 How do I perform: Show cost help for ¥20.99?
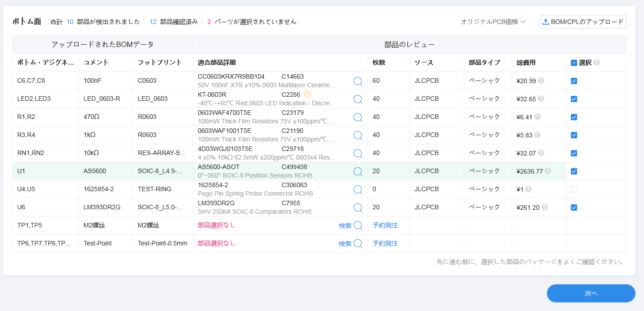pyautogui.click(x=541, y=80)
